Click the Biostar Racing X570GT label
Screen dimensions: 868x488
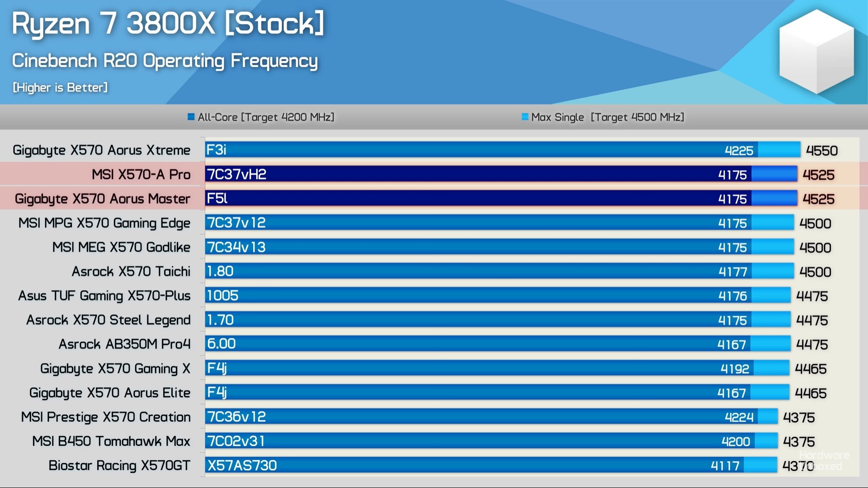(119, 465)
